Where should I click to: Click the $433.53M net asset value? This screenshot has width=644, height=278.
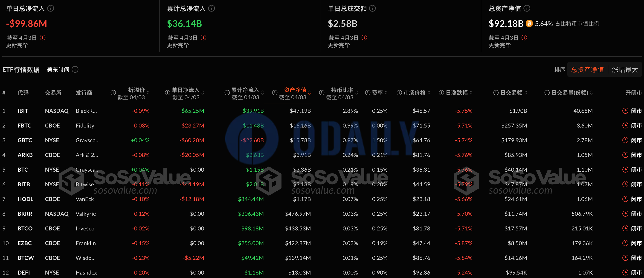298,228
